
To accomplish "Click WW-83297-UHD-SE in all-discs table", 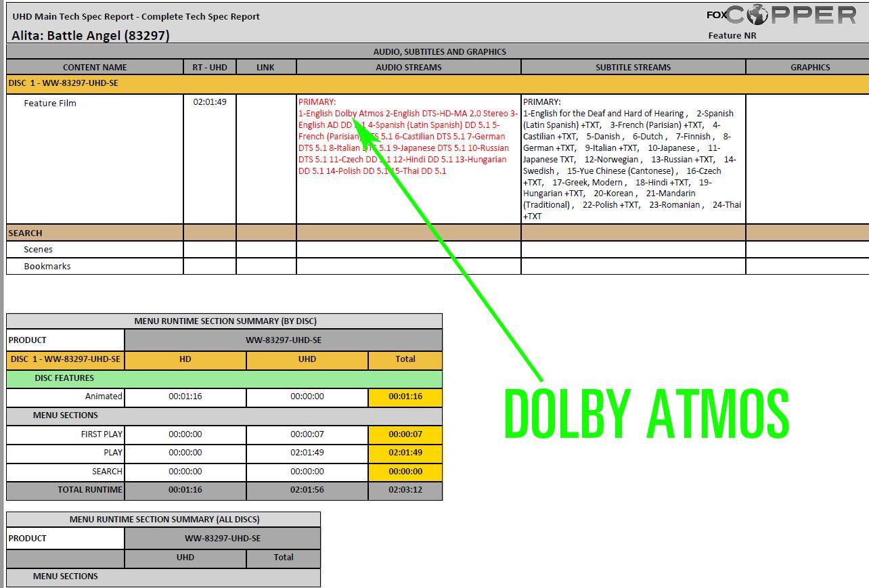I will pyautogui.click(x=223, y=539).
